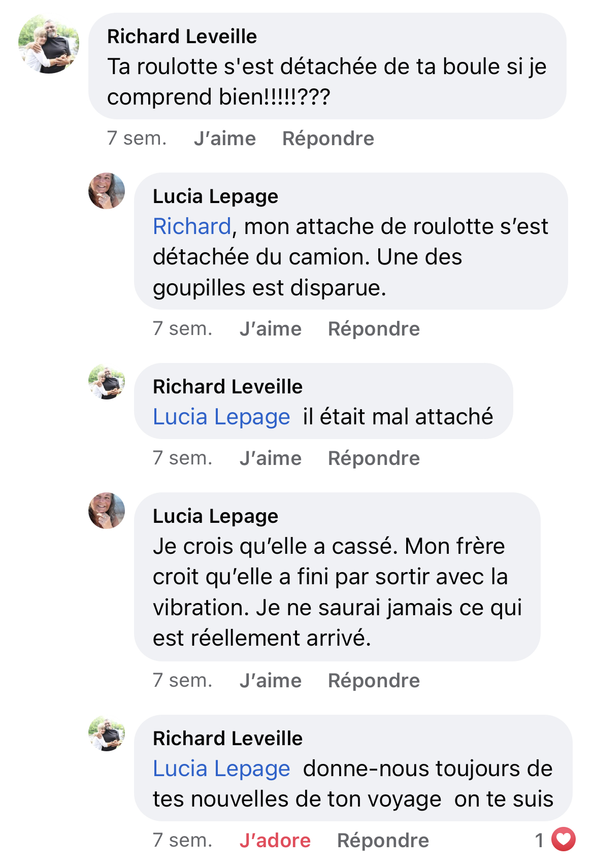Tap Richard's avatar beside the 'mal attaché' reply

pyautogui.click(x=107, y=382)
